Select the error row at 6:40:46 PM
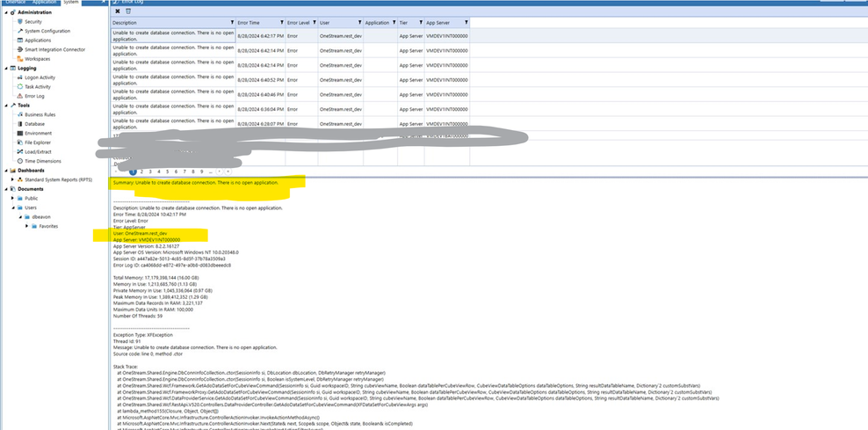 (290, 94)
